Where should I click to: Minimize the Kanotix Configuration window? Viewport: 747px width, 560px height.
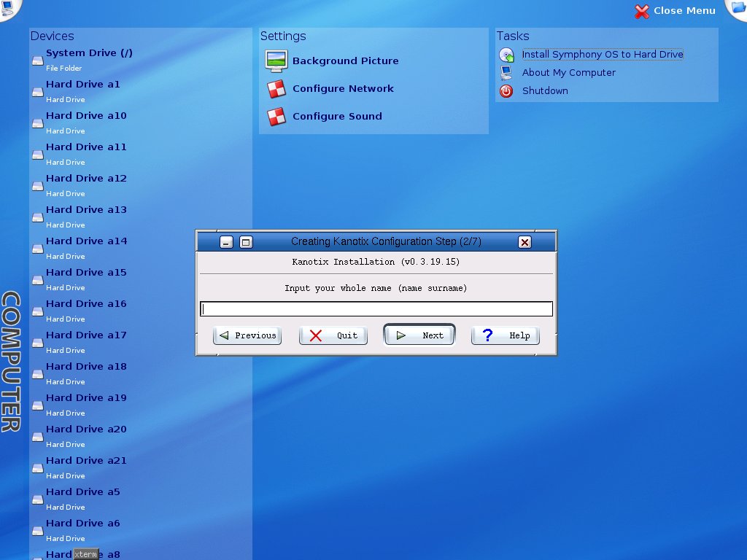tap(226, 242)
